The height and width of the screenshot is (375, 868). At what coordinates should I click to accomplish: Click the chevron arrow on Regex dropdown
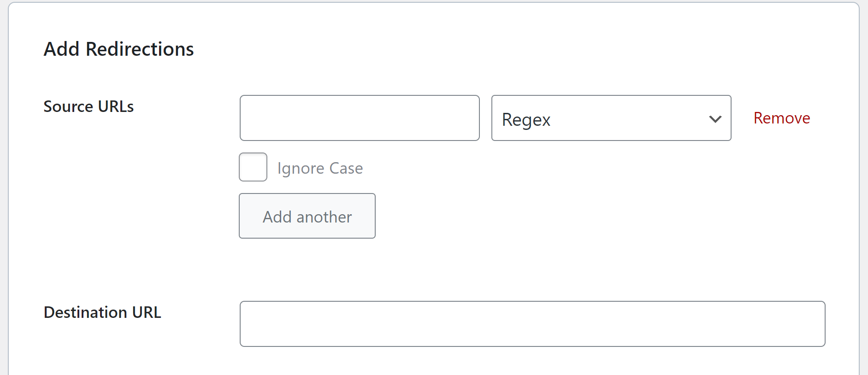coord(715,119)
